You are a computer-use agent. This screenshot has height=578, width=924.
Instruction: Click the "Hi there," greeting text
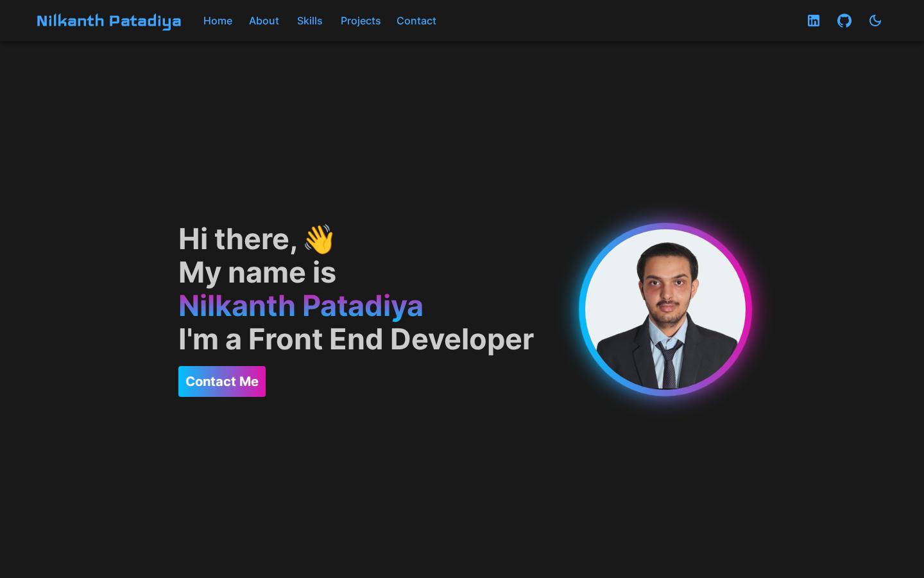(238, 239)
